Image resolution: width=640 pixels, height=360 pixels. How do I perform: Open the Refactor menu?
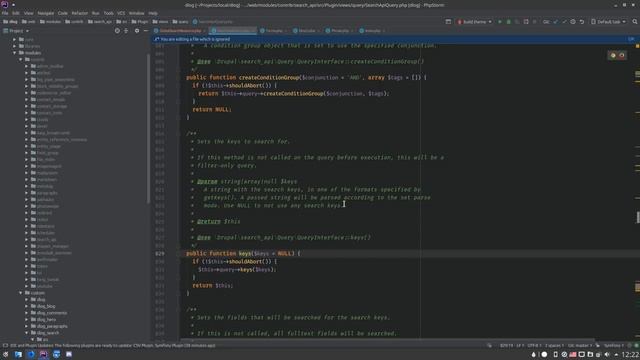pyautogui.click(x=80, y=13)
